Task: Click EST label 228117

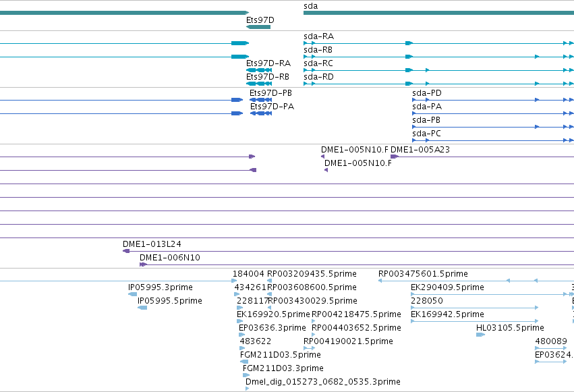Action: click(252, 301)
